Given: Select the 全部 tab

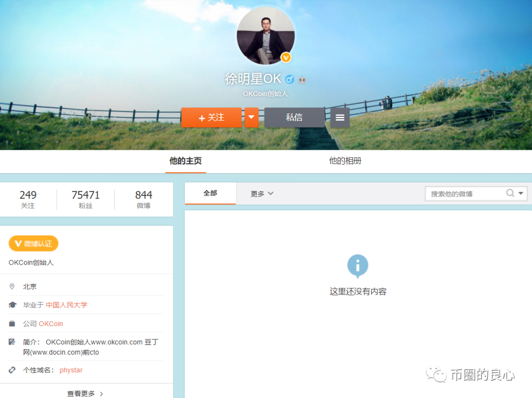Looking at the screenshot, I should click(210, 193).
